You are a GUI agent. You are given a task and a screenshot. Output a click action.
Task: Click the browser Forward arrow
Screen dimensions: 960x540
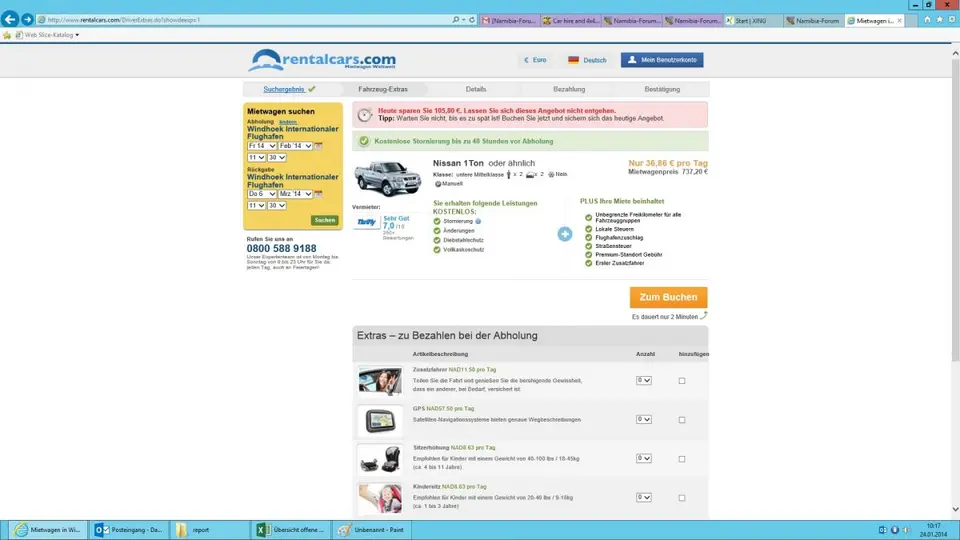click(28, 20)
